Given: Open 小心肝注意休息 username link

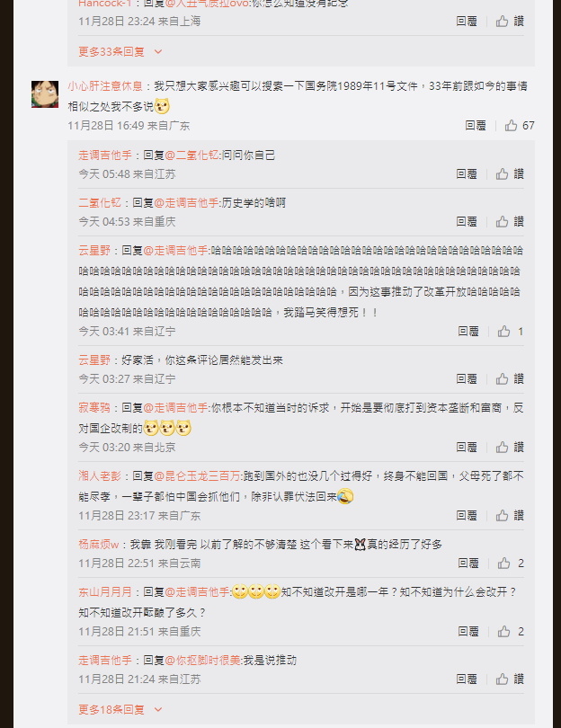Looking at the screenshot, I should pyautogui.click(x=105, y=86).
